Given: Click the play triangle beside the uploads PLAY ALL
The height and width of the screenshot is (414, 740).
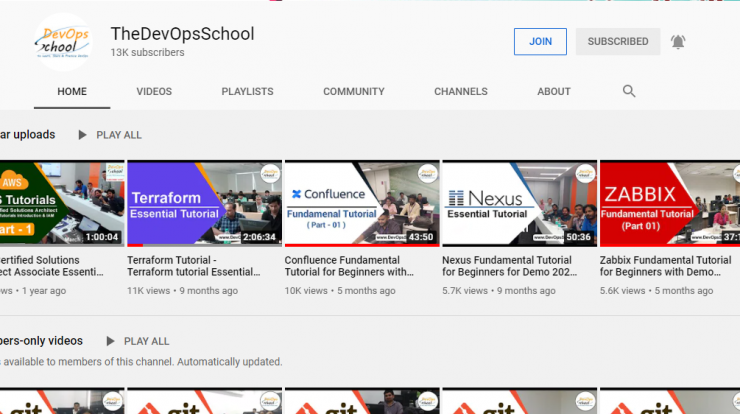Looking at the screenshot, I should click(x=82, y=135).
